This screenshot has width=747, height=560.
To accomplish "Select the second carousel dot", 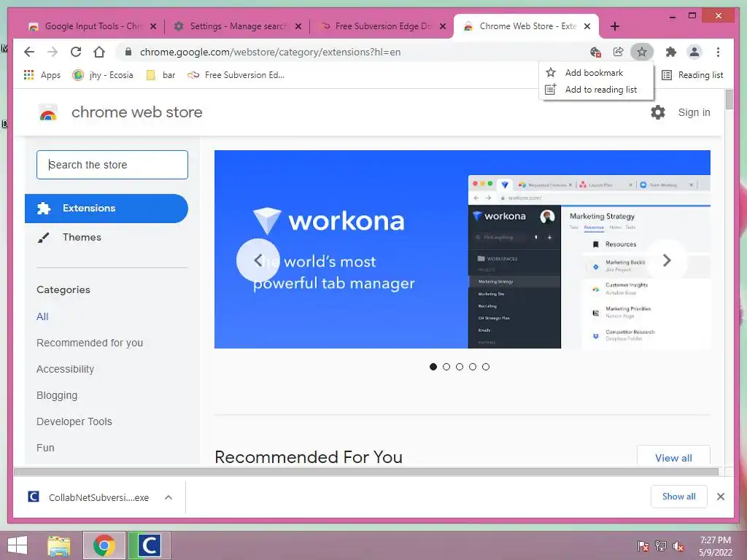I will [x=446, y=367].
